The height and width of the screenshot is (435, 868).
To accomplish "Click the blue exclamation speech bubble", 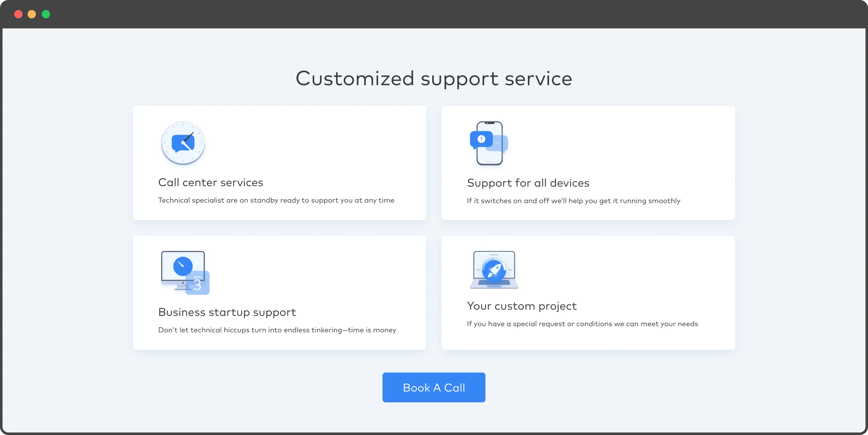I will tap(481, 139).
